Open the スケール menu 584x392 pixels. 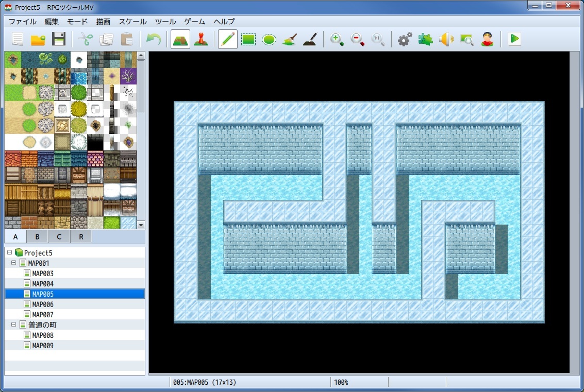132,22
